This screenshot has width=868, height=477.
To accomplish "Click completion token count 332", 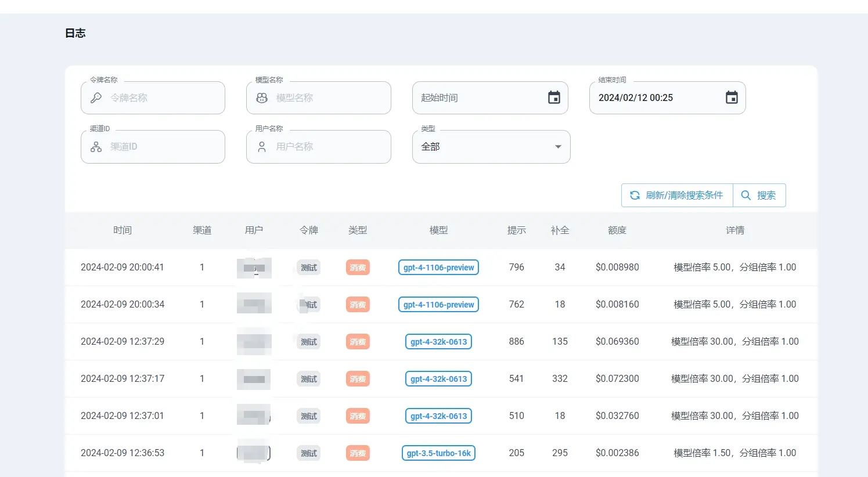I will 560,379.
